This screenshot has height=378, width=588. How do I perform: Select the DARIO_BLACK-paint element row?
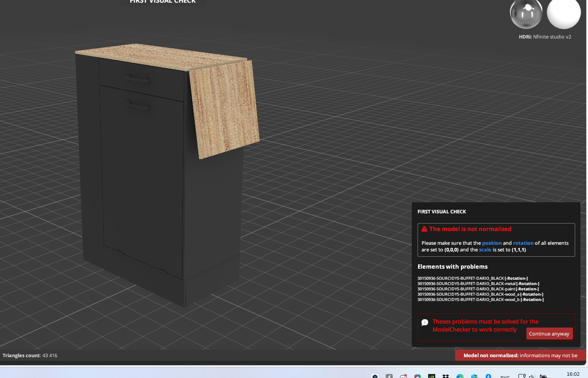pos(478,289)
